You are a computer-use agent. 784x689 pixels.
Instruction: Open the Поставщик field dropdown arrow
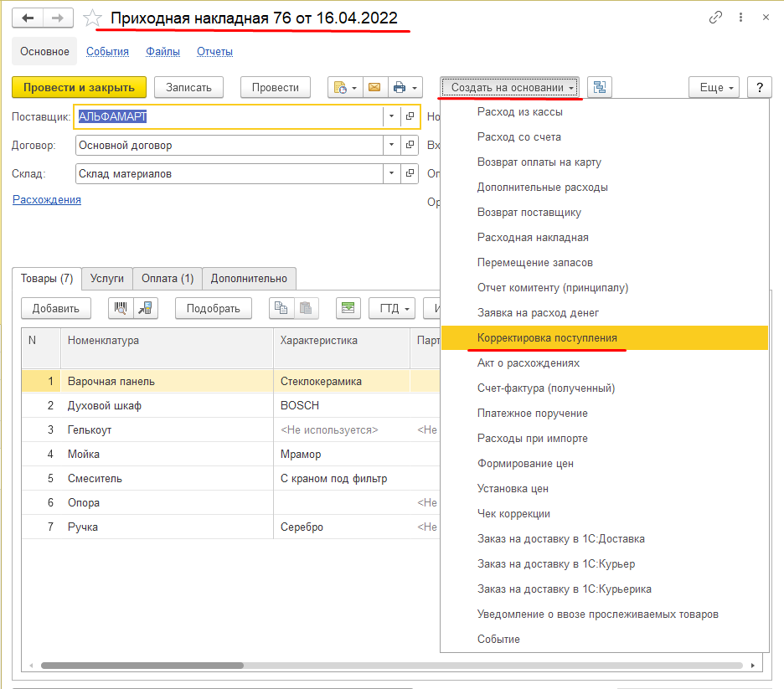pyautogui.click(x=391, y=116)
